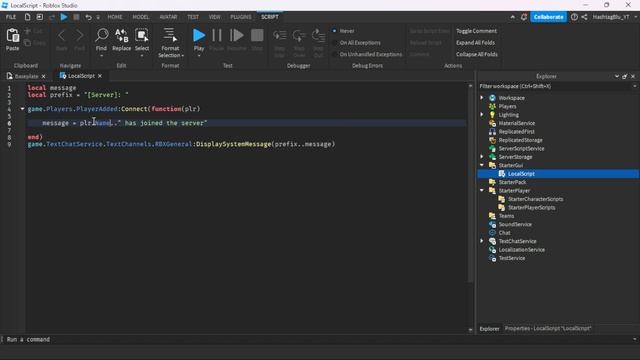Viewport: 640px width, 360px height.
Task: Click the Resume button
Action: pyautogui.click(x=236, y=36)
